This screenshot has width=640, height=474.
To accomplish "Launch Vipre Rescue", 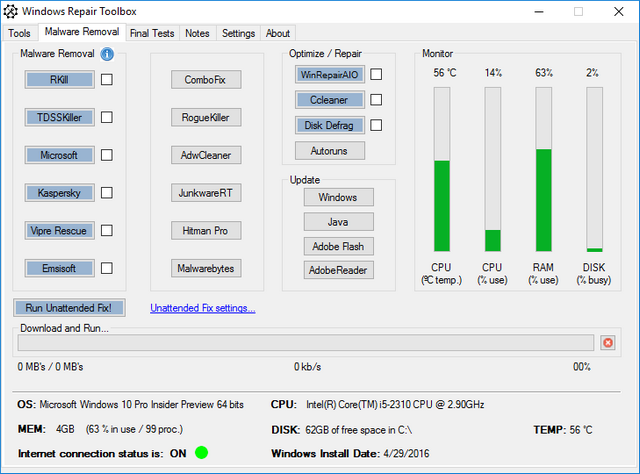I will [x=60, y=230].
